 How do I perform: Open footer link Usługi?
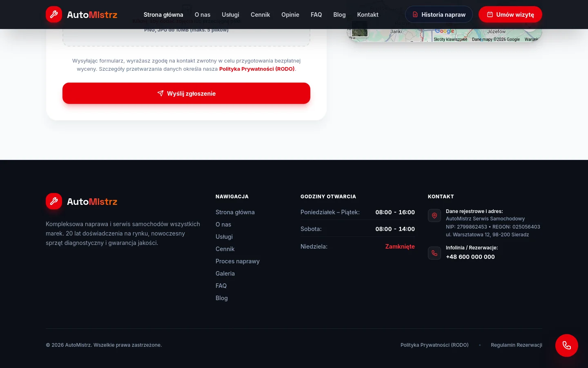point(224,237)
